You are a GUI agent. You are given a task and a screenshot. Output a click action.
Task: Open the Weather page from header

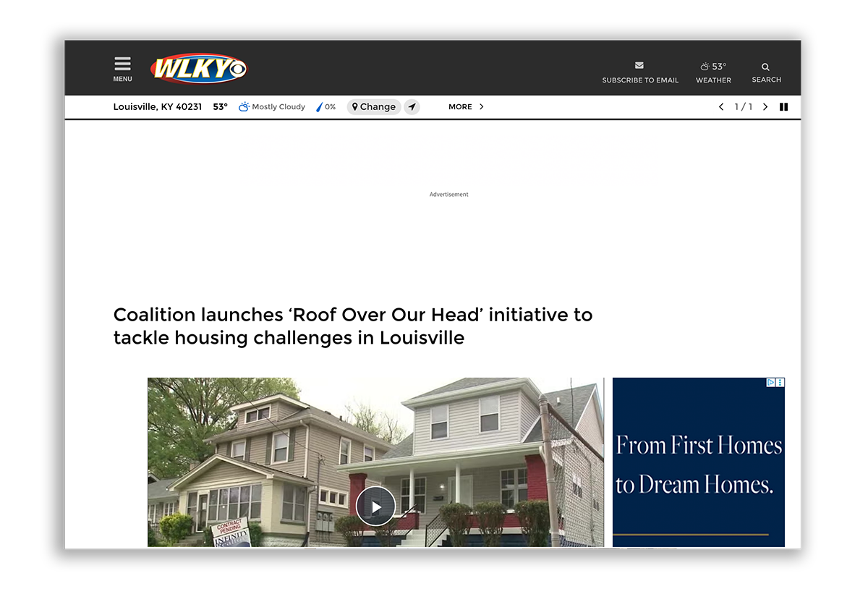click(x=713, y=72)
